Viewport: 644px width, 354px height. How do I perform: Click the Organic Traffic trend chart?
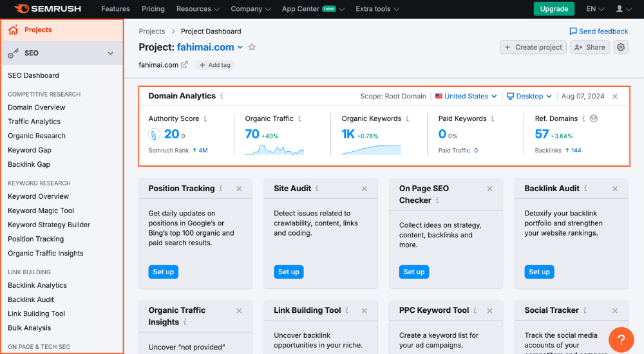(274, 149)
